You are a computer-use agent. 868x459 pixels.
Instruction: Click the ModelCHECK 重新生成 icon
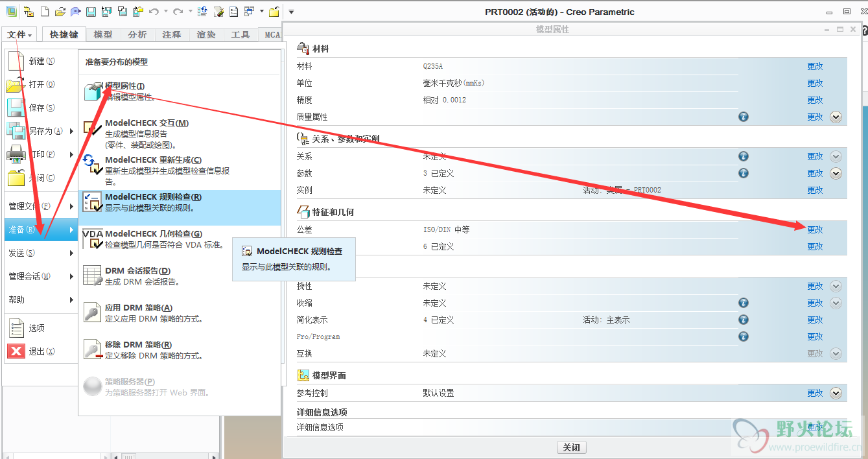pyautogui.click(x=93, y=165)
